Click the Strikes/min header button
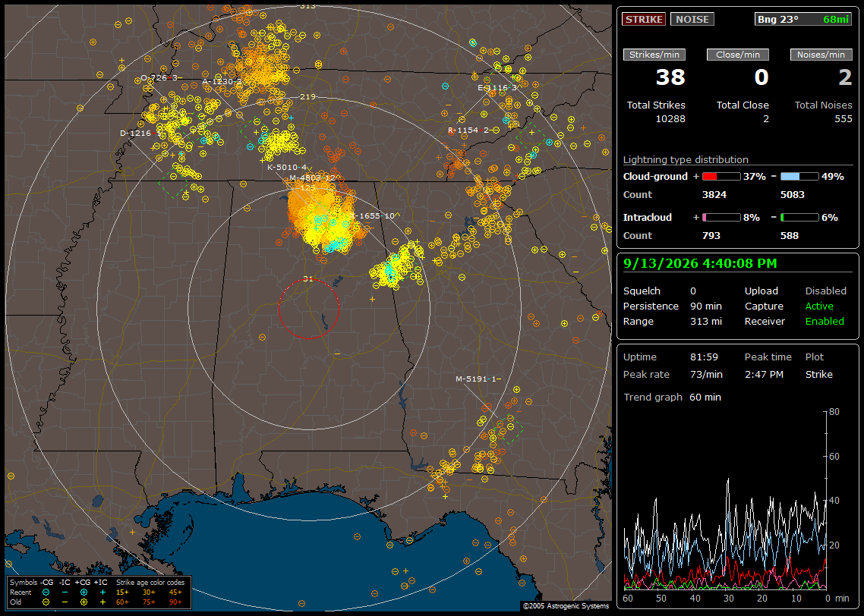Screen dimensions: 864x616 tap(654, 55)
